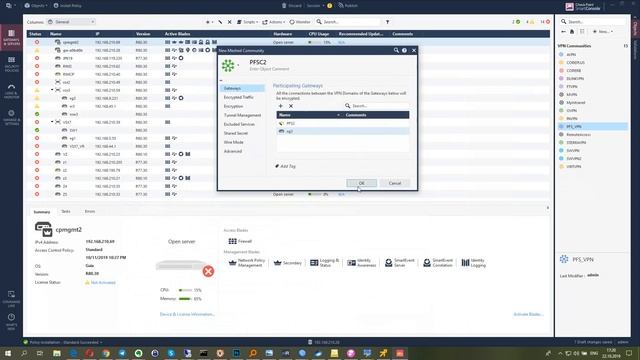Click Add Tag link in dialog
The image size is (640, 360).
pos(285,166)
